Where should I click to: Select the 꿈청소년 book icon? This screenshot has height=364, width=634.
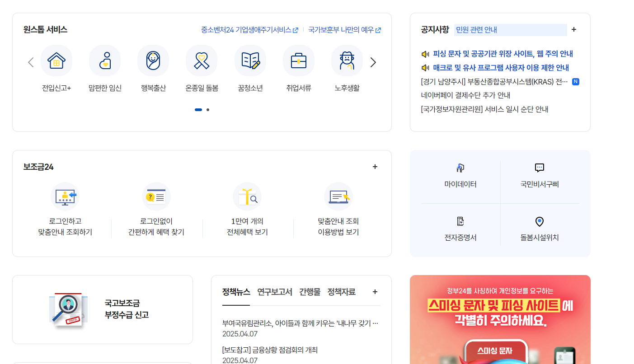(x=250, y=61)
